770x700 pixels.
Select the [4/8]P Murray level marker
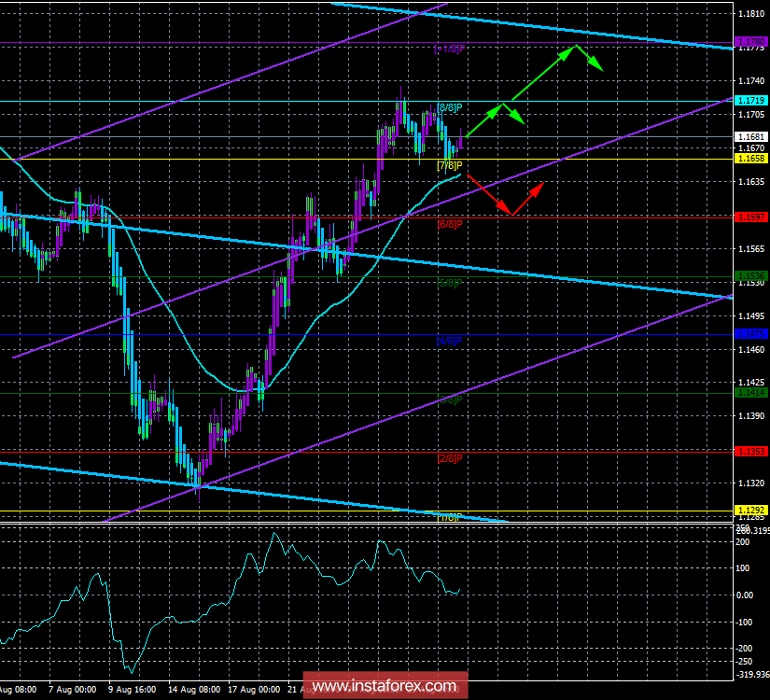pyautogui.click(x=449, y=341)
